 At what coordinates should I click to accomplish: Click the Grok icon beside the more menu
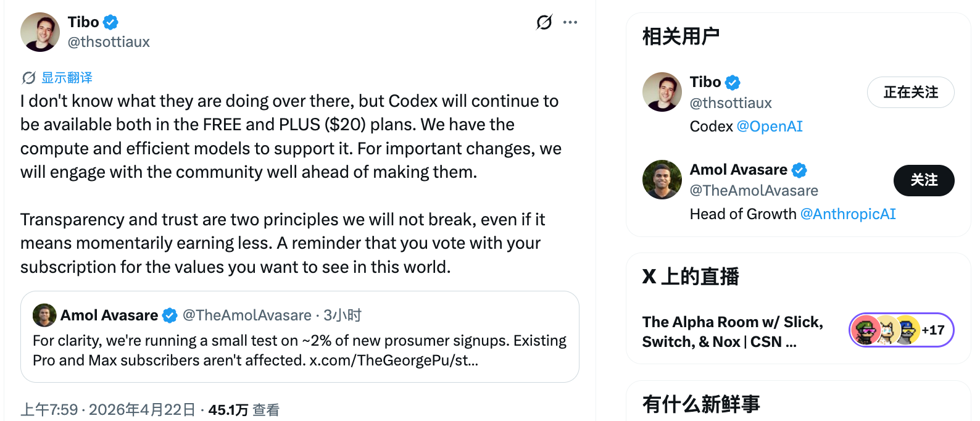coord(544,22)
